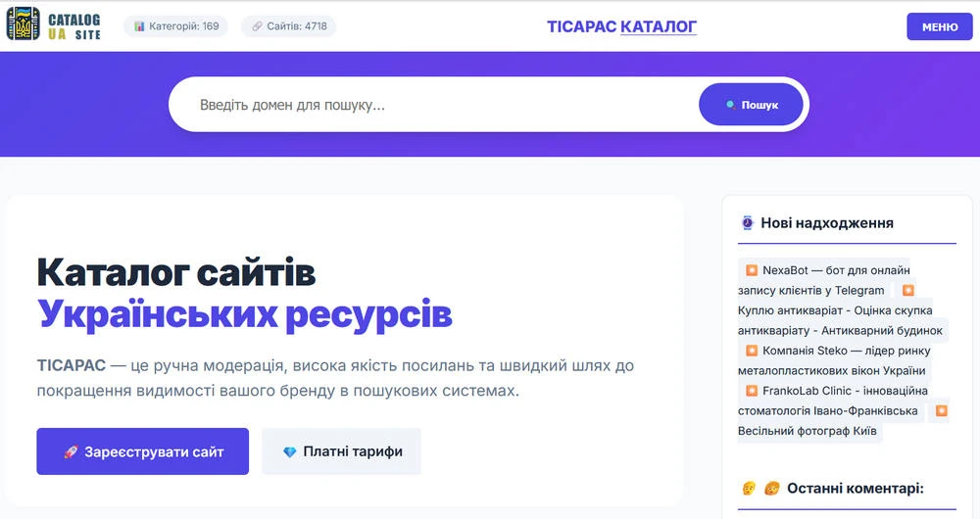Image resolution: width=980 pixels, height=519 pixels.
Task: Click the rocket icon on Зареєструвати сайт
Action: [x=71, y=452]
